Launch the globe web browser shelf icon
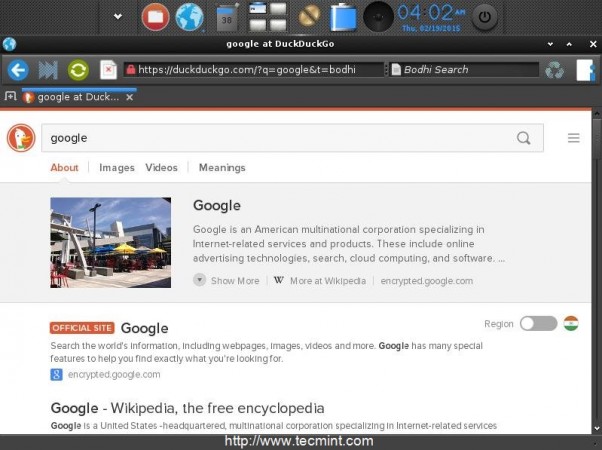The image size is (602, 450). [189, 17]
